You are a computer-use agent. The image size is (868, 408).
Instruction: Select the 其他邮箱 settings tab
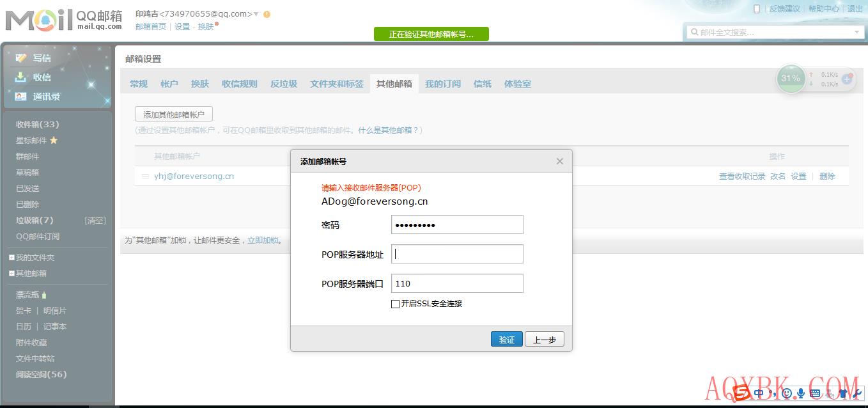click(x=394, y=84)
